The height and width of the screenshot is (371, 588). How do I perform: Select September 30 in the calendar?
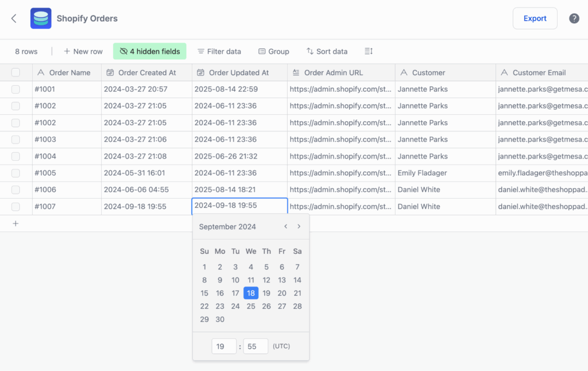(x=220, y=319)
